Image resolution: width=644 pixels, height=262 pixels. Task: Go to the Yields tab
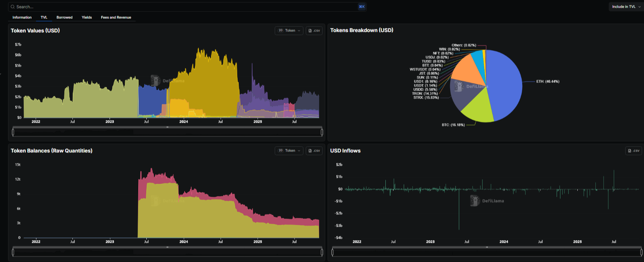click(x=87, y=17)
